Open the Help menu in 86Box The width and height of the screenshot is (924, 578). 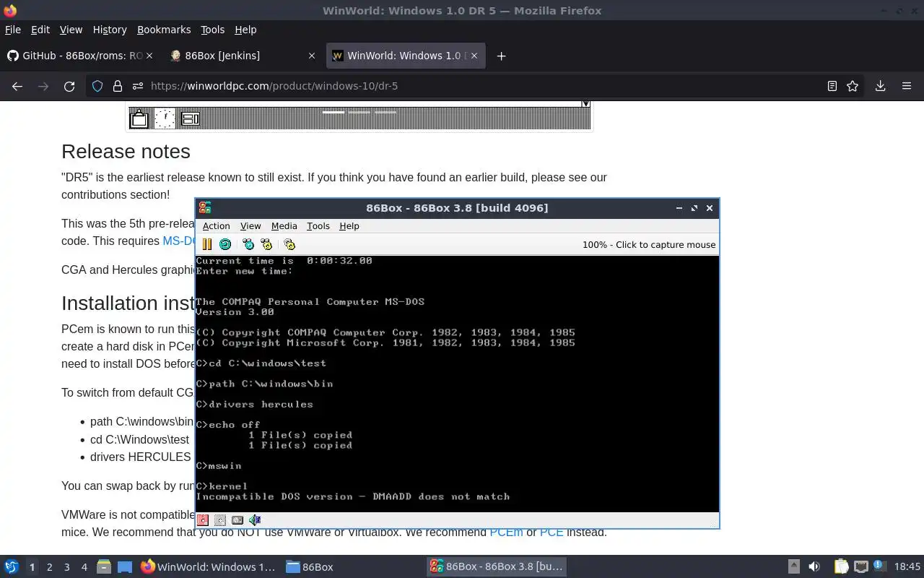[349, 226]
